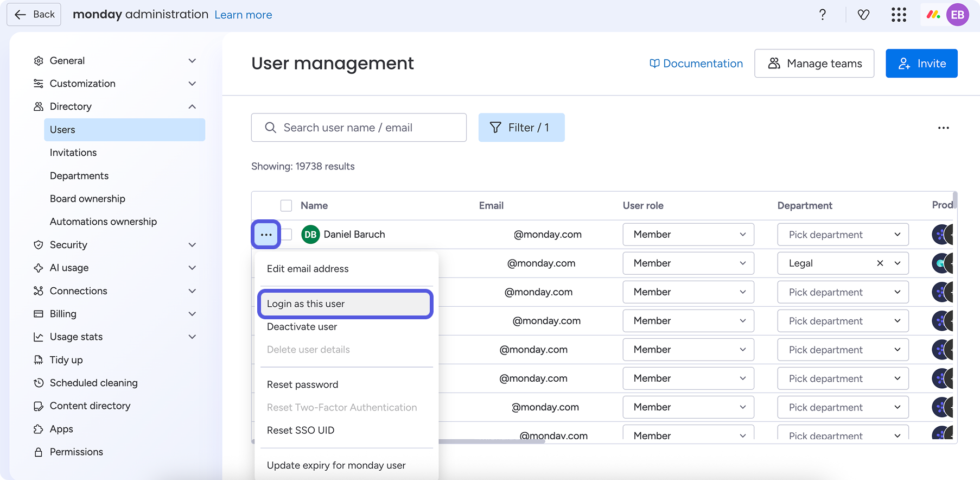Click the Tidy up icon
Image resolution: width=980 pixels, height=480 pixels.
39,360
